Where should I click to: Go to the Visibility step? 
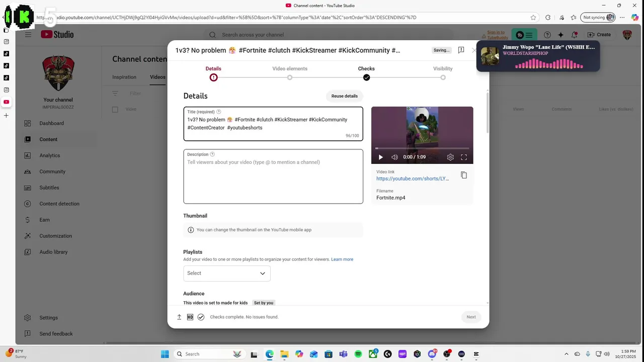point(443,73)
